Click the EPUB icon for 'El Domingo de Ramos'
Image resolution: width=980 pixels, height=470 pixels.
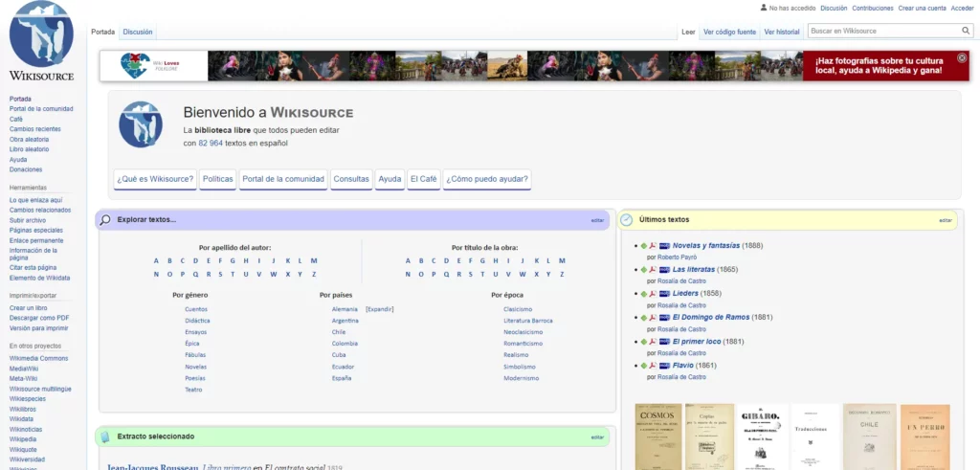(x=664, y=318)
